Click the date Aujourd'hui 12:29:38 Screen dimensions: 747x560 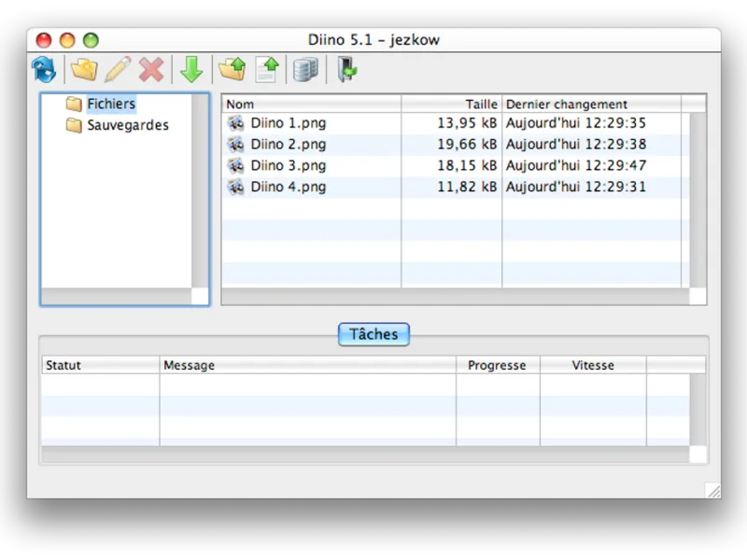click(x=576, y=145)
